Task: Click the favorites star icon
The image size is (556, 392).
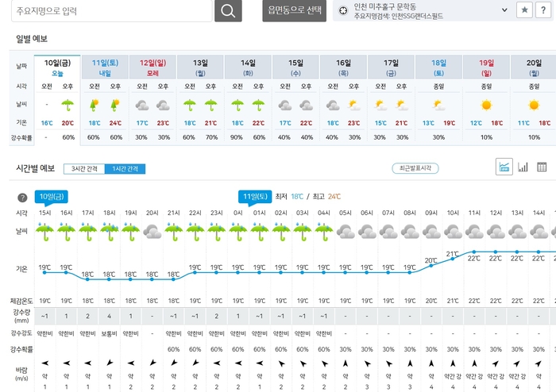Action: (525, 10)
